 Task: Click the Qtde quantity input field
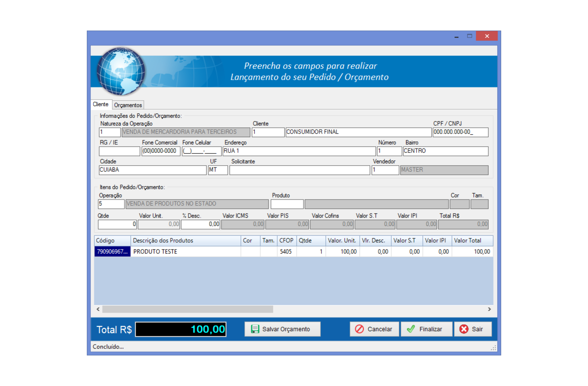coord(117,224)
